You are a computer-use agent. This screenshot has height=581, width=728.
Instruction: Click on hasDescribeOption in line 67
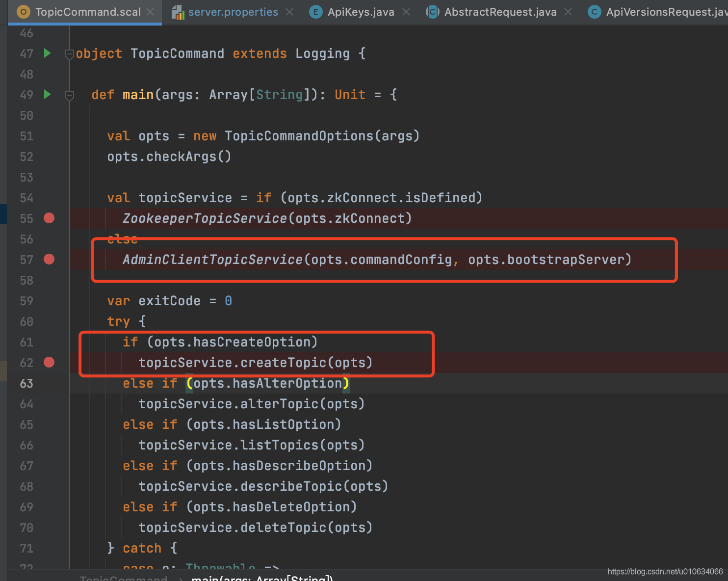(299, 466)
